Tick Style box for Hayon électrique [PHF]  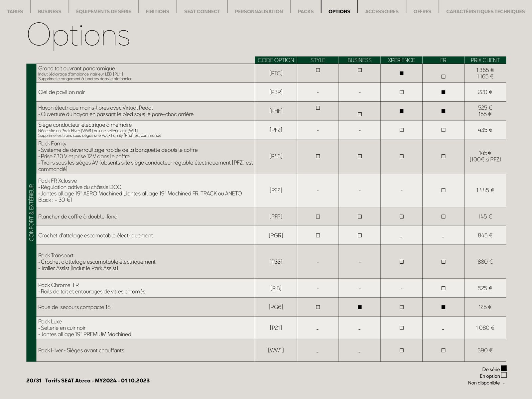tap(318, 108)
